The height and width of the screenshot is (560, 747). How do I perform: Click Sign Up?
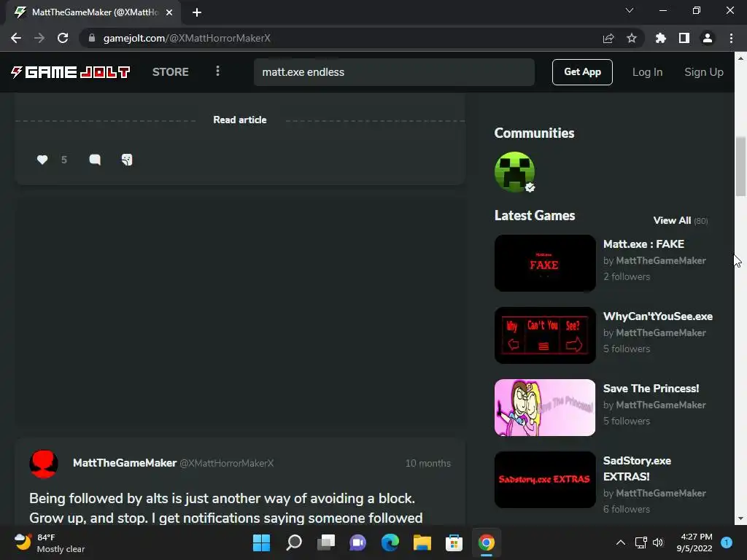click(x=704, y=72)
